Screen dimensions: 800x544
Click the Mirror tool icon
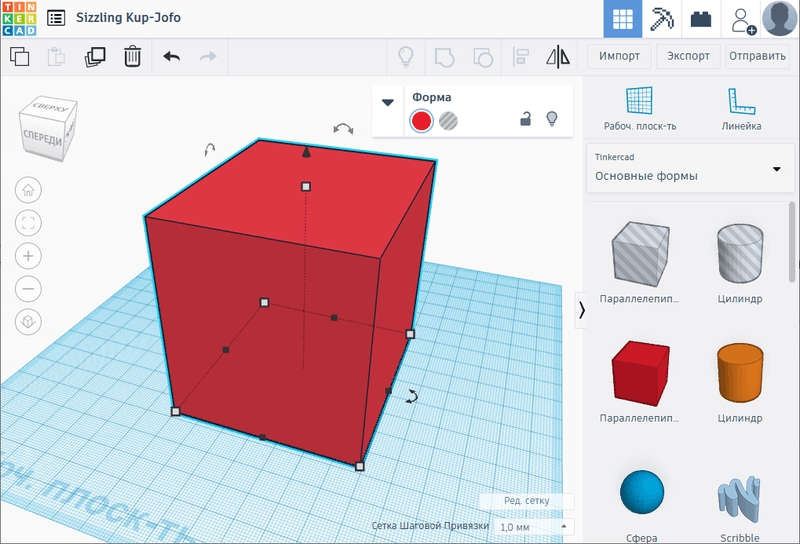[557, 57]
